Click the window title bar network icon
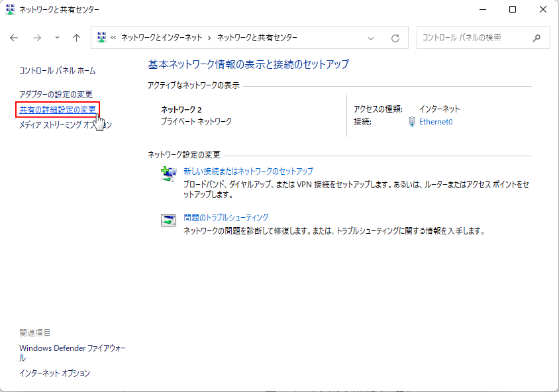The height and width of the screenshot is (392, 559). 11,9
